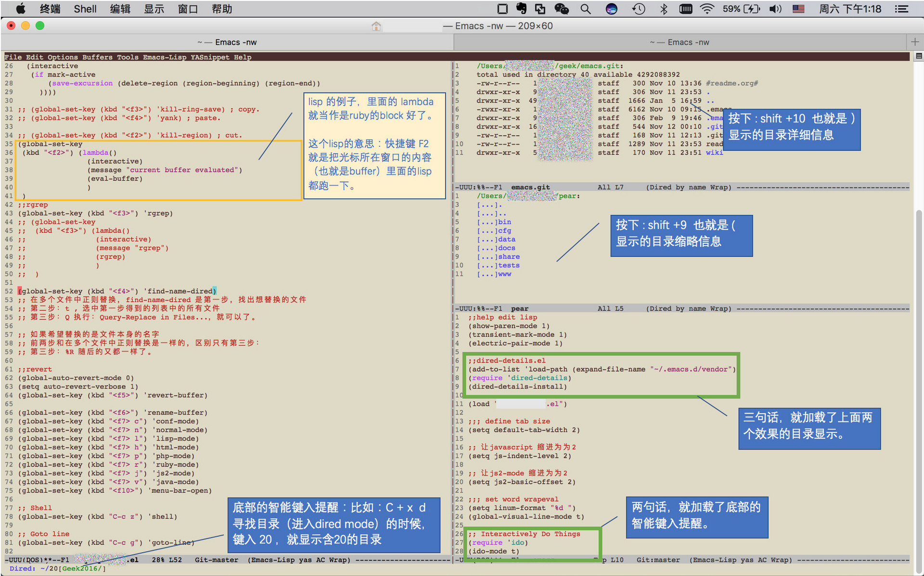Activate the Siri icon

(611, 9)
